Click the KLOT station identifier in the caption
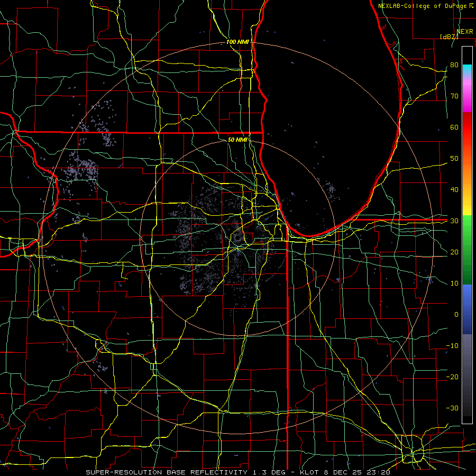The image size is (476, 476). [308, 472]
